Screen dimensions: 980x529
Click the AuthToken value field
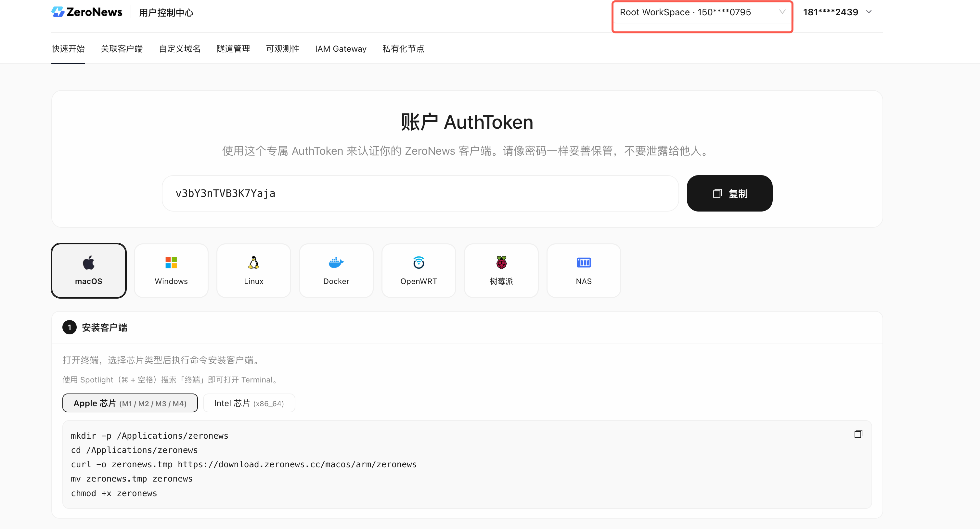pos(420,193)
